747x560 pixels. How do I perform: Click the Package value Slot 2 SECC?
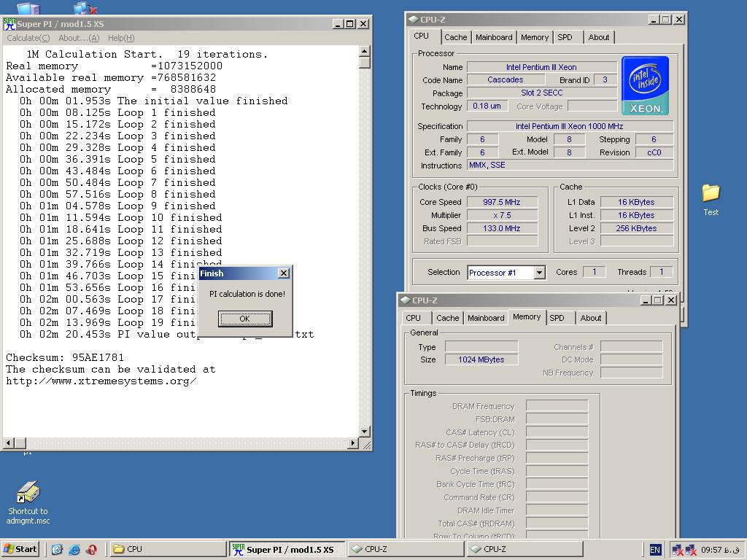coord(542,93)
